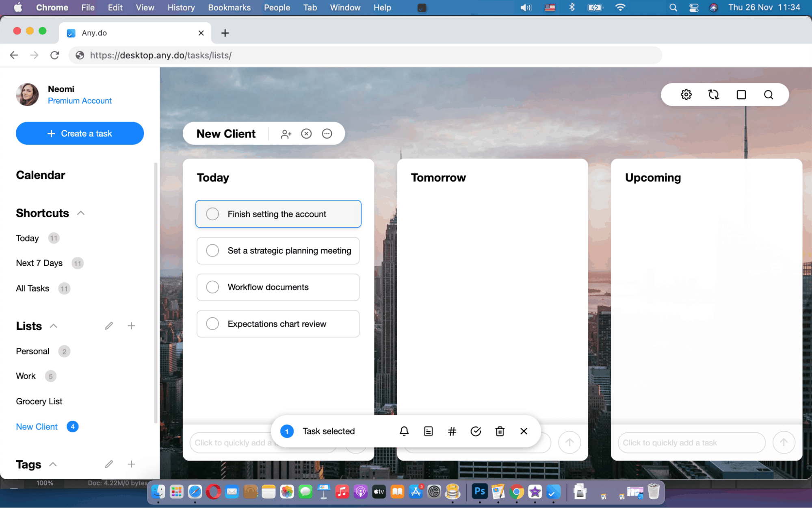Collapse the Tags section
Screen dimensions: 812x508
(x=53, y=464)
